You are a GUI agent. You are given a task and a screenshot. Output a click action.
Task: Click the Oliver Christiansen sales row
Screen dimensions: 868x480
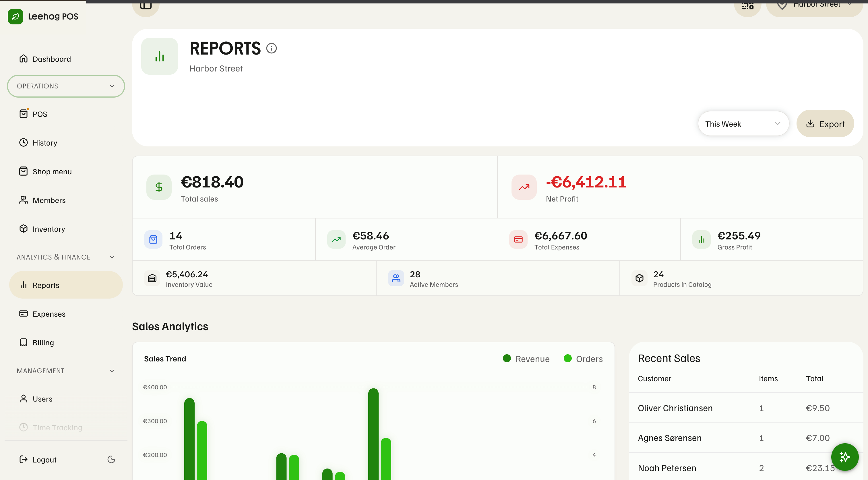(746, 408)
